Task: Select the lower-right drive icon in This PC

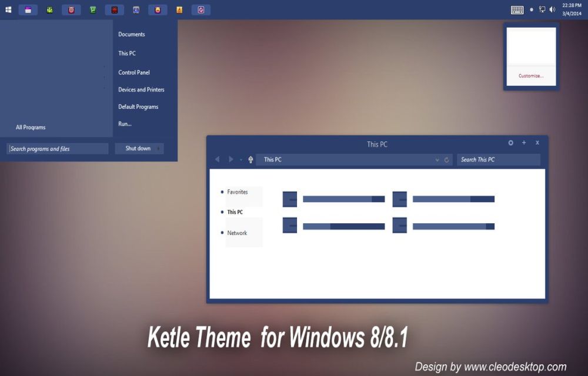Action: (x=400, y=226)
